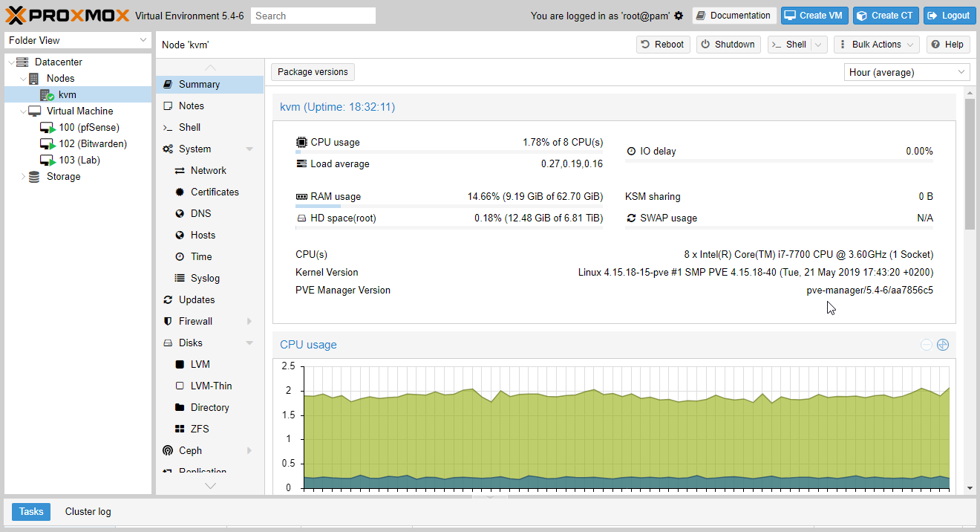Image resolution: width=980 pixels, height=532 pixels.
Task: Zoom out CPU usage chart minus icon
Action: 927,345
